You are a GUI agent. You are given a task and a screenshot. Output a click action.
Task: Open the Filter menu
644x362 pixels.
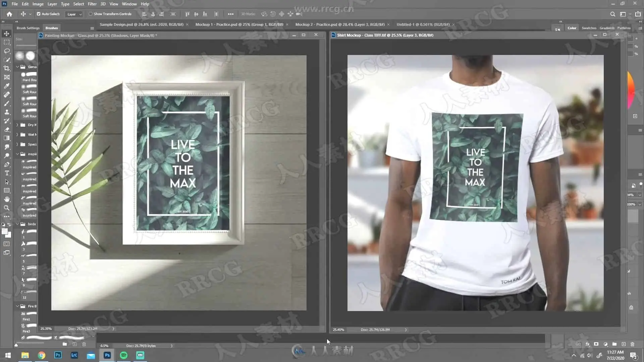[92, 4]
